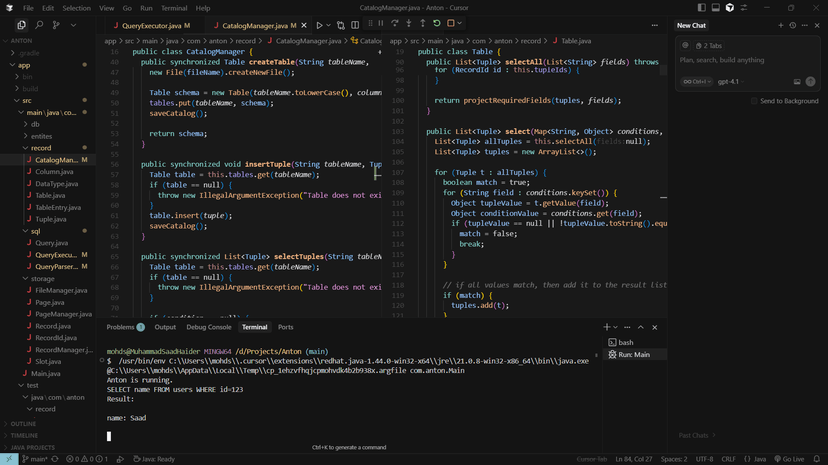Enable the Send to Background checkbox
Image resolution: width=828 pixels, height=465 pixels.
[x=754, y=101]
